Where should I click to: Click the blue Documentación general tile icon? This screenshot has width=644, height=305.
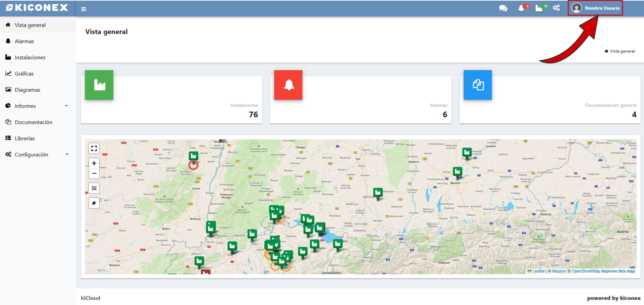coord(478,85)
